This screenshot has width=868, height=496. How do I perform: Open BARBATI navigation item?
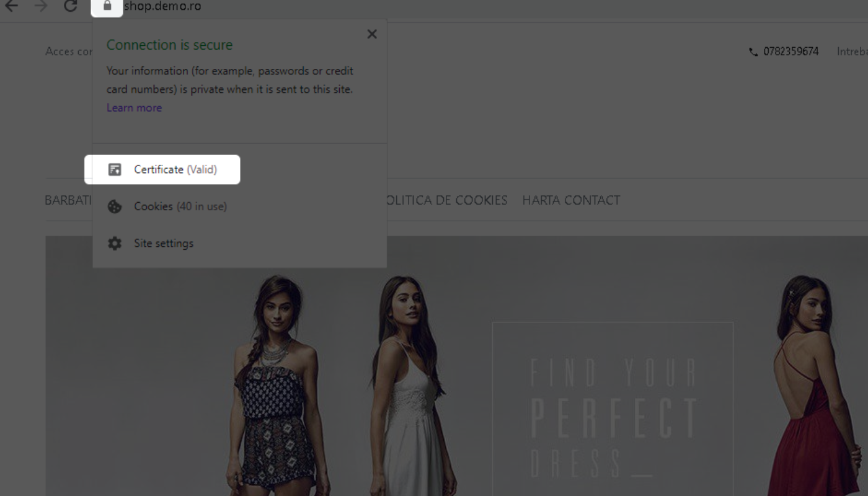coord(68,200)
